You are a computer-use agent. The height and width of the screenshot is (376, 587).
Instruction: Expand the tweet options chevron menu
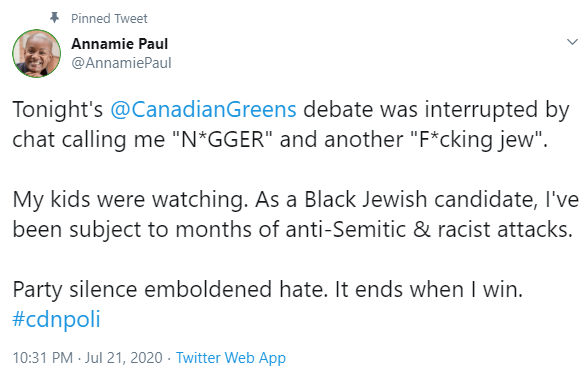click(x=572, y=42)
